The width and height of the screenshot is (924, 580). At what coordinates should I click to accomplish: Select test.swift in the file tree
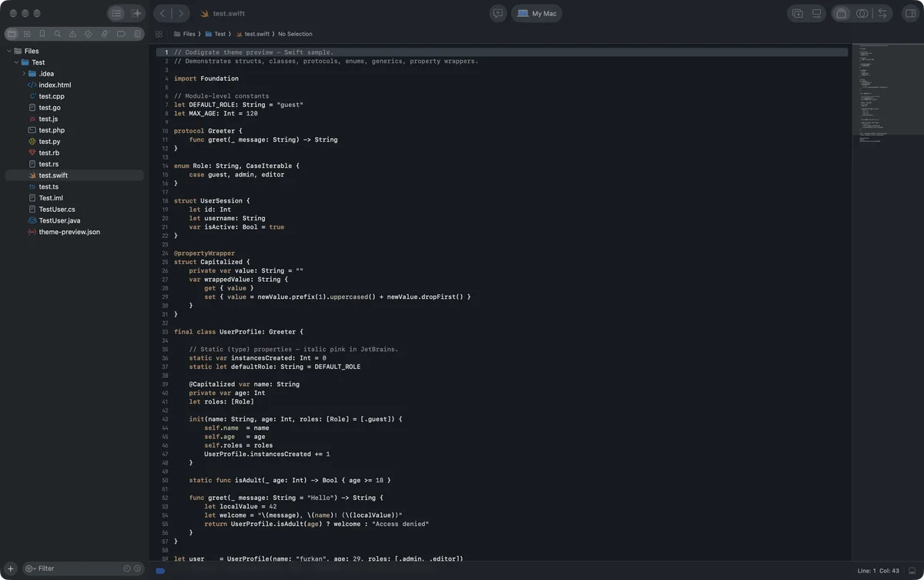(x=74, y=176)
